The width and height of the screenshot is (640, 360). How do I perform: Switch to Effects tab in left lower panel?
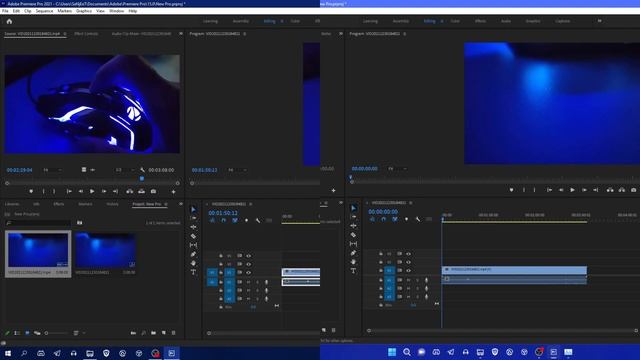point(59,204)
